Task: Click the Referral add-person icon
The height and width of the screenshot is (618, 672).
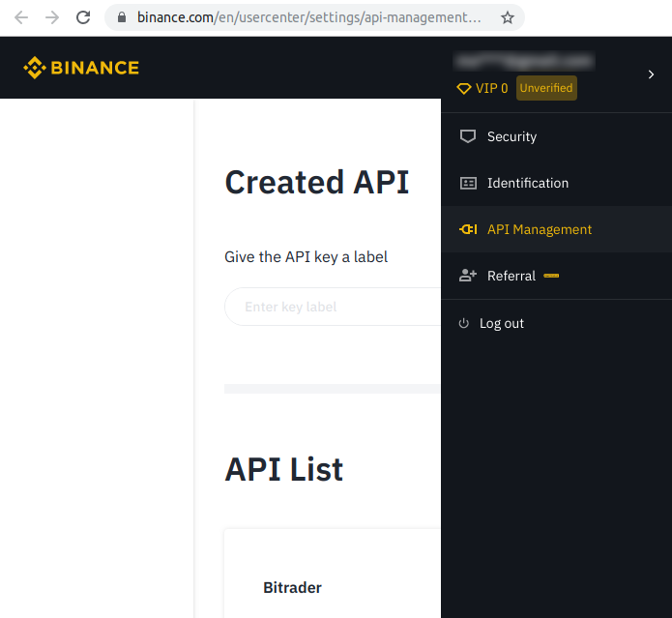Action: coord(468,276)
